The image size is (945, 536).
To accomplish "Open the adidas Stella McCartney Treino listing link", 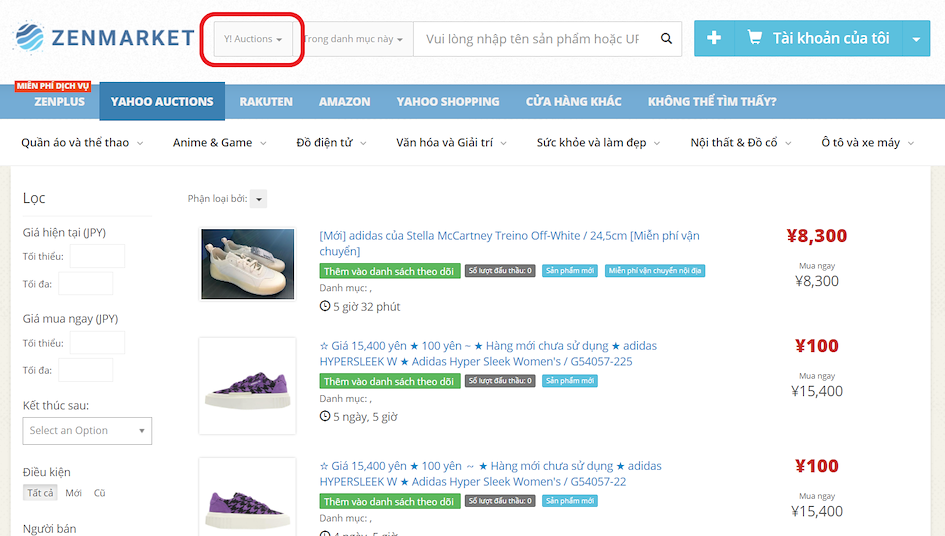I will [509, 243].
